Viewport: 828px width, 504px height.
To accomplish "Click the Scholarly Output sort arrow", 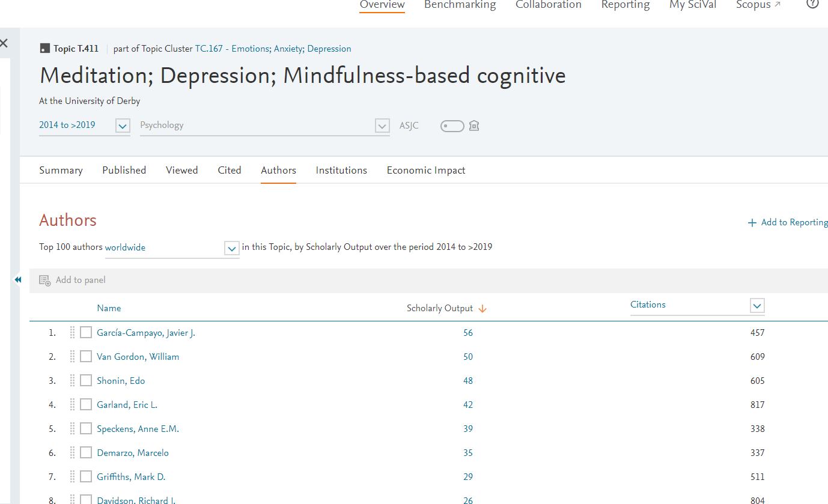I will pos(482,309).
